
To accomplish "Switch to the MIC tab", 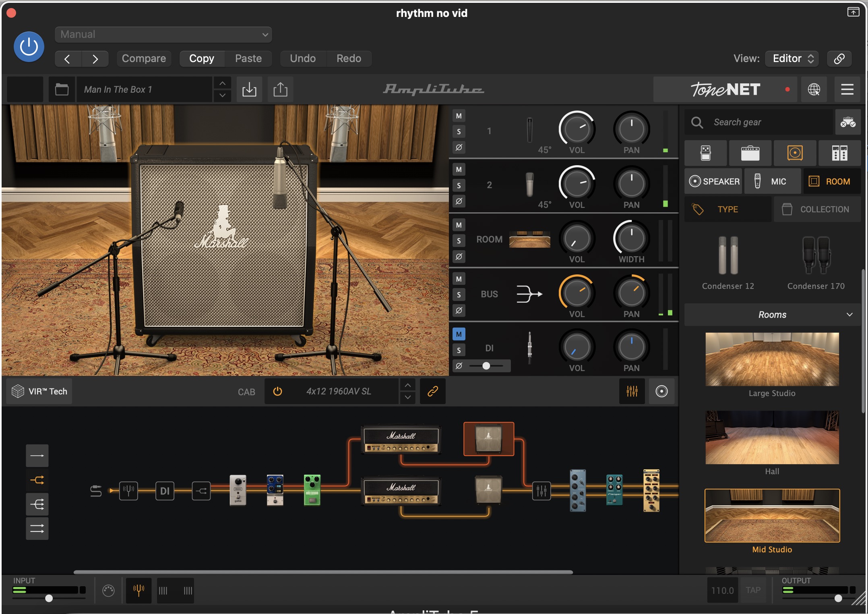I will coord(772,181).
